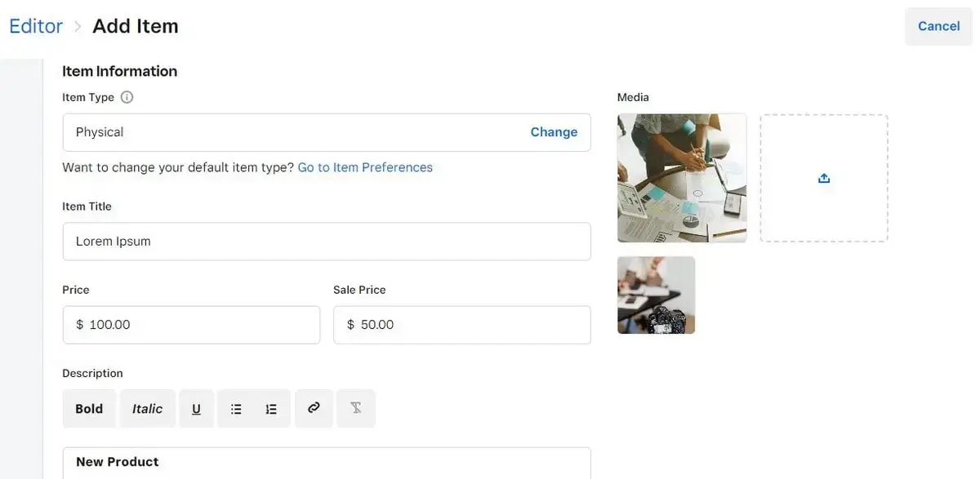980x479 pixels.
Task: Clear text formatting in description toolbar
Action: (x=356, y=408)
